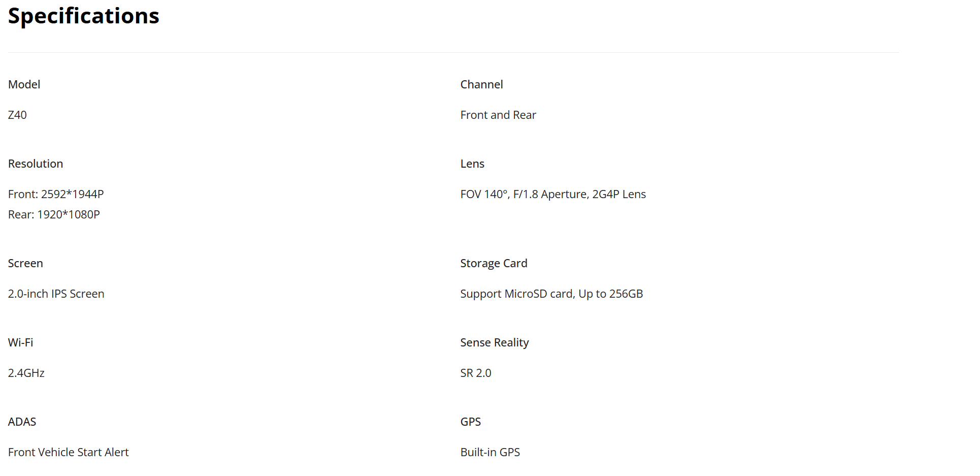
Task: Click the 2.0-inch IPS Screen value
Action: (x=56, y=294)
